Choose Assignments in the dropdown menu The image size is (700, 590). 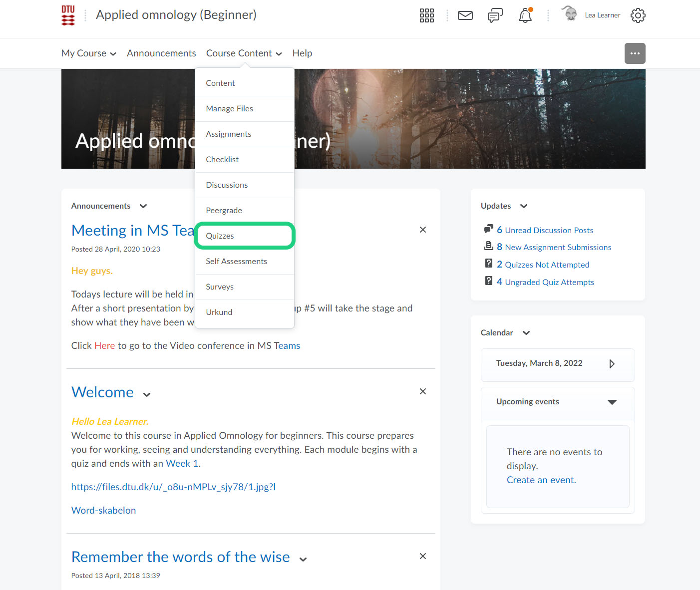[x=229, y=134]
